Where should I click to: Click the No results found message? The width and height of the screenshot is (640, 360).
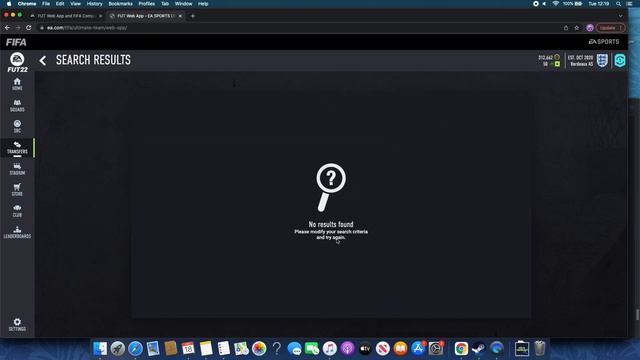331,224
